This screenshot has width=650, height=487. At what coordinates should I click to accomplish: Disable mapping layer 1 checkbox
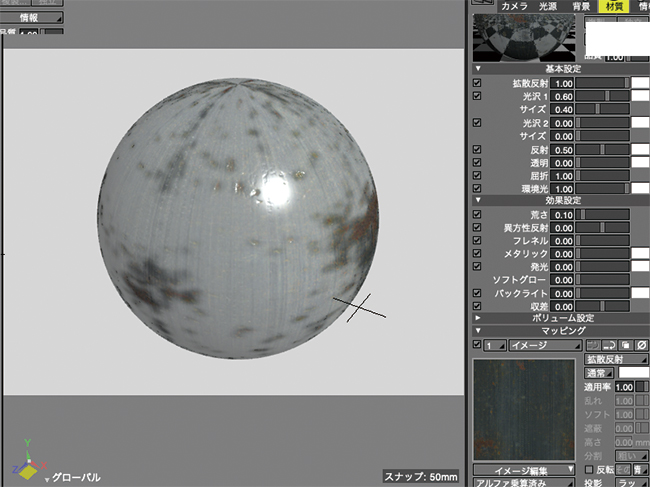(x=477, y=345)
